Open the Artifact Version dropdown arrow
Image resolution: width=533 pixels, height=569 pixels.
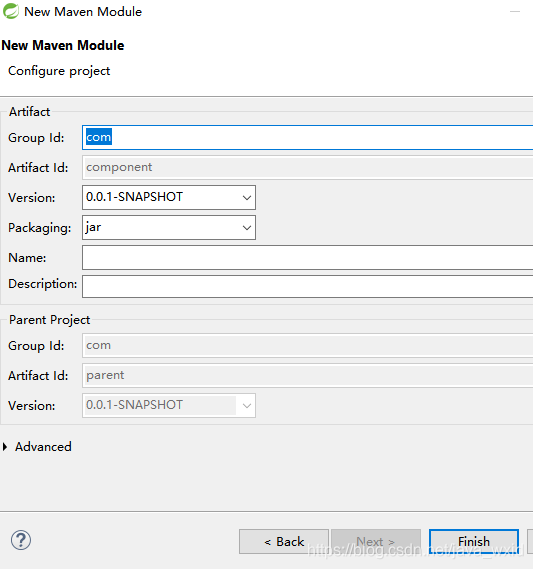coord(247,198)
